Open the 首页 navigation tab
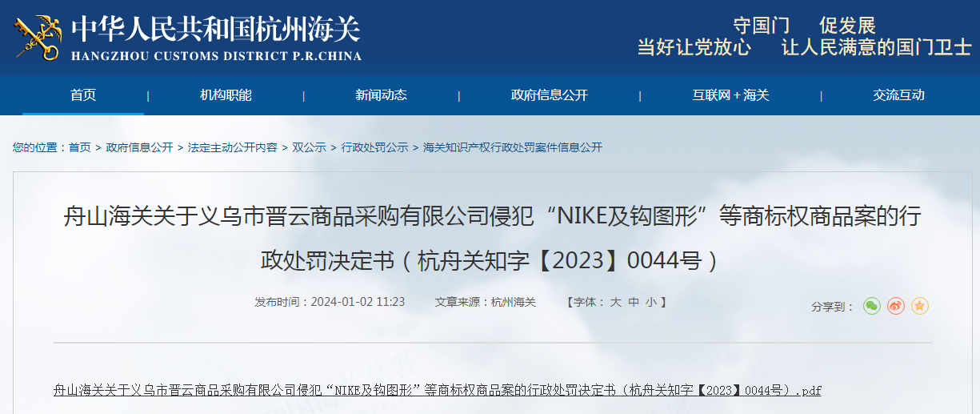Image resolution: width=980 pixels, height=414 pixels. [83, 95]
